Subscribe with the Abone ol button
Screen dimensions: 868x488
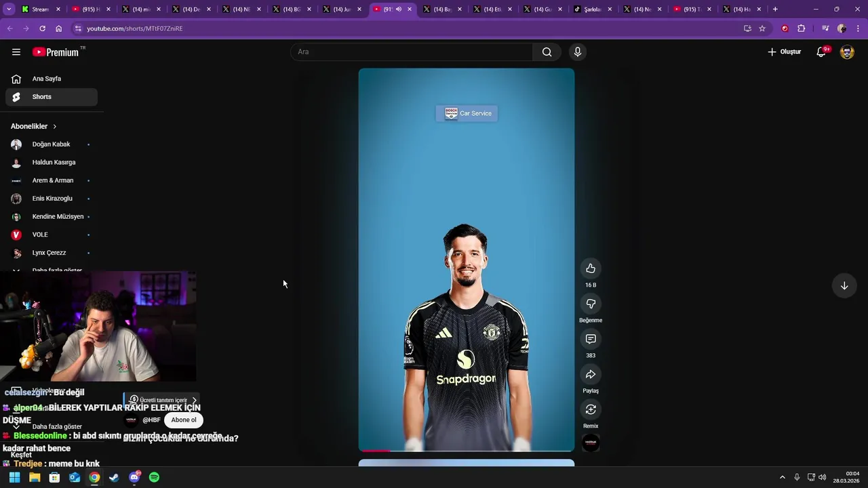coord(183,420)
